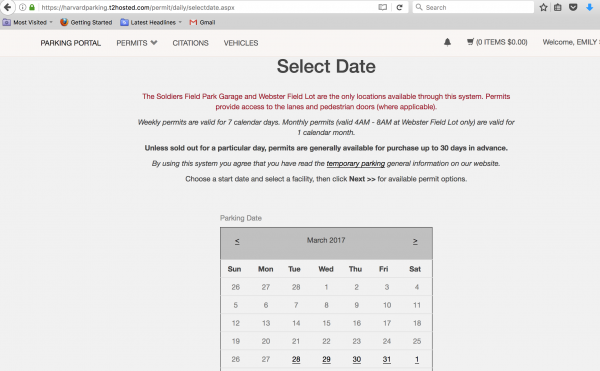This screenshot has width=600, height=371.
Task: Click calendar date 18
Action: pos(417,323)
